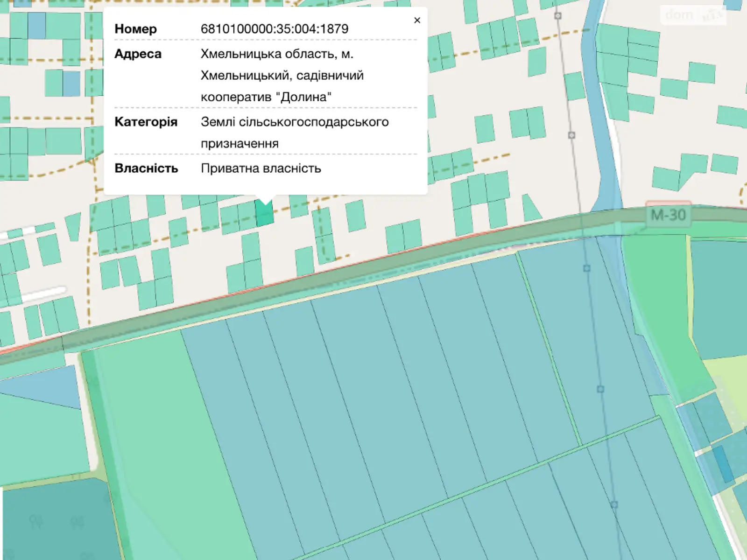Click the M-30 road label
The image size is (747, 560).
tap(668, 215)
